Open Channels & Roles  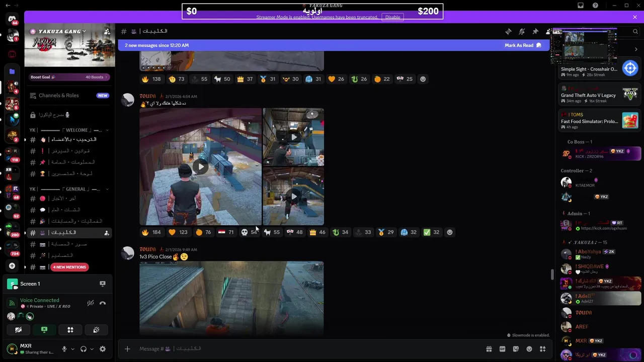click(69, 95)
